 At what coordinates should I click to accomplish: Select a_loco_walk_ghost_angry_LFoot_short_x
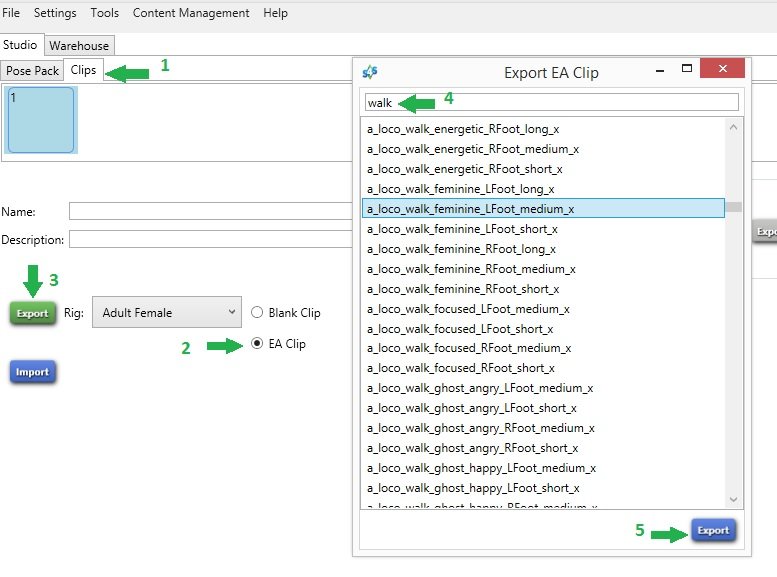pyautogui.click(x=543, y=408)
